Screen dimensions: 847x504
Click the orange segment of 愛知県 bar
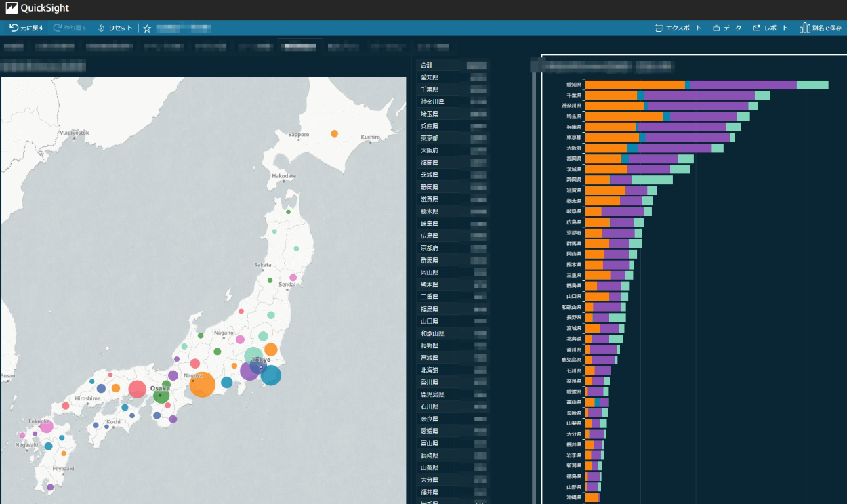[x=634, y=85]
